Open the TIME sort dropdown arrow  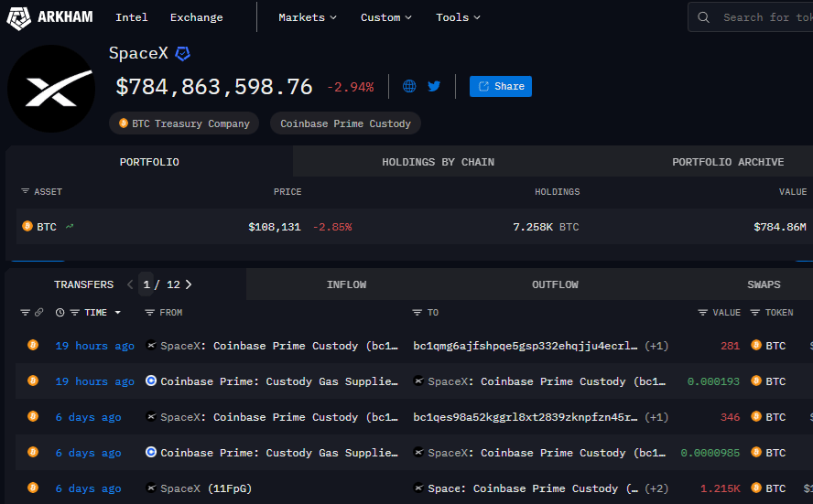[x=117, y=313]
